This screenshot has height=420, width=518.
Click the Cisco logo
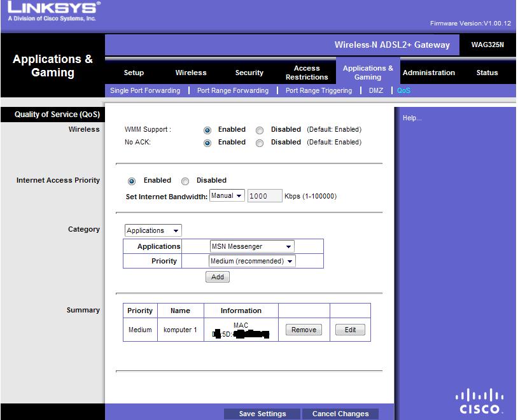click(x=479, y=401)
